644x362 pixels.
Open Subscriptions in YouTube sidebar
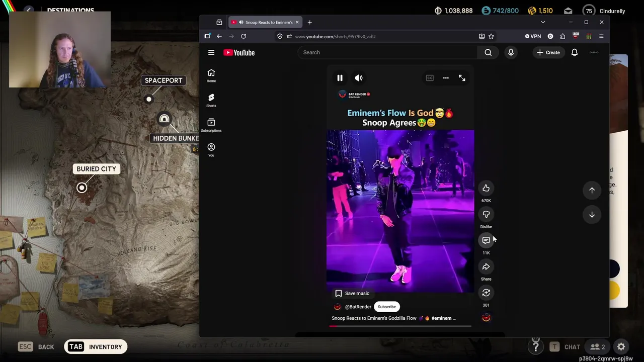coord(211,125)
